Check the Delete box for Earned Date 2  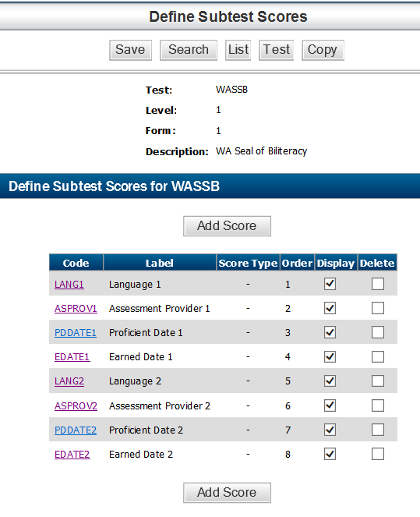(378, 454)
